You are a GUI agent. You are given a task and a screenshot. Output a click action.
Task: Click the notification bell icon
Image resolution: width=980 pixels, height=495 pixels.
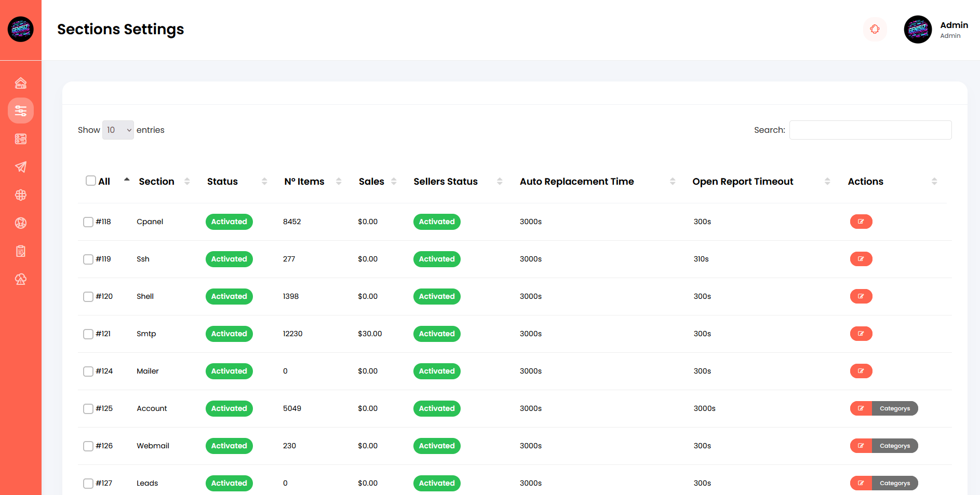click(x=875, y=29)
